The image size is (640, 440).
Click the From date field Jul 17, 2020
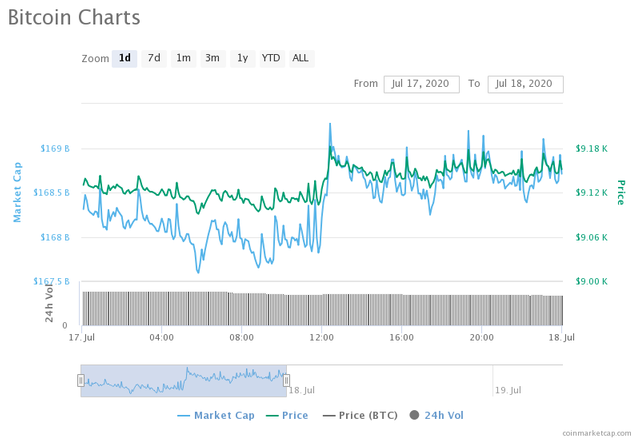point(421,84)
